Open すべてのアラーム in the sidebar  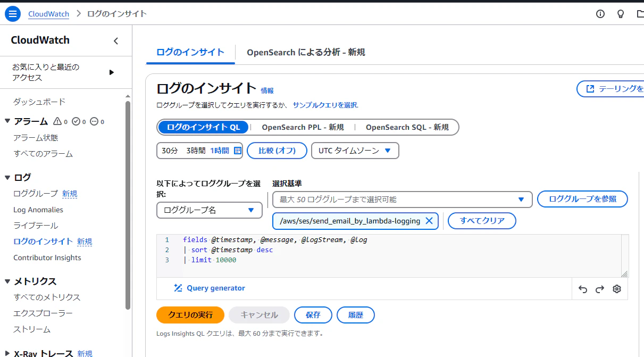pyautogui.click(x=43, y=154)
